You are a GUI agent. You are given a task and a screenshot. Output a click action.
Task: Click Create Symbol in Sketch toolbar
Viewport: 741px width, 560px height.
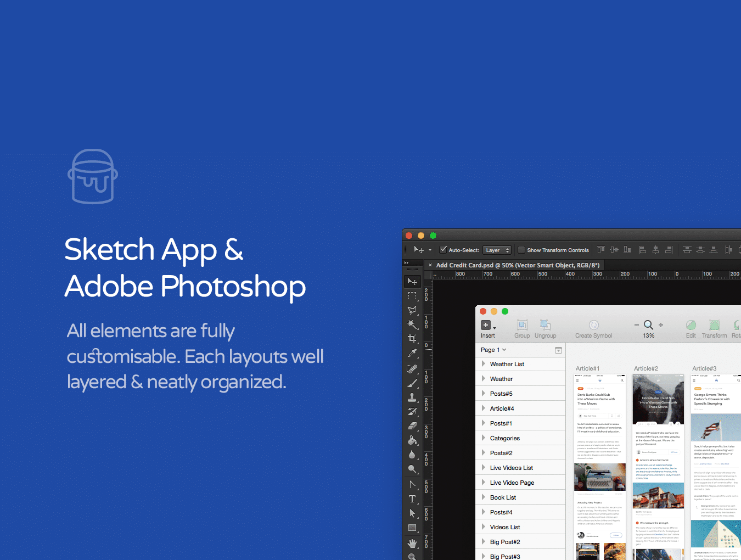click(x=593, y=329)
